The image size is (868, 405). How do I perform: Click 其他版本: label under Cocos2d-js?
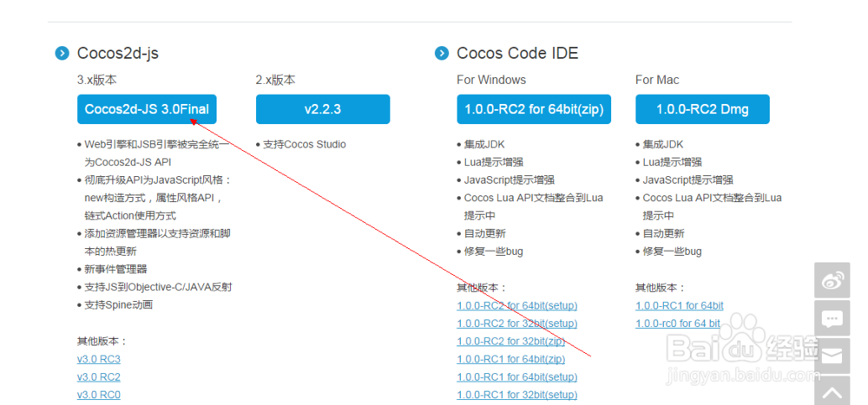[x=102, y=341]
